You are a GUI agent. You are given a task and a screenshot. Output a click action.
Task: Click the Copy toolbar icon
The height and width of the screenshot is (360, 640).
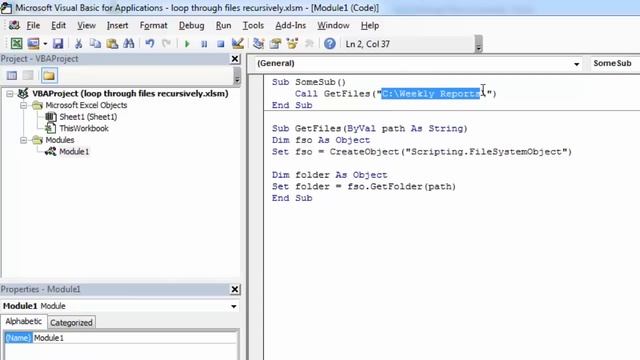(x=95, y=44)
